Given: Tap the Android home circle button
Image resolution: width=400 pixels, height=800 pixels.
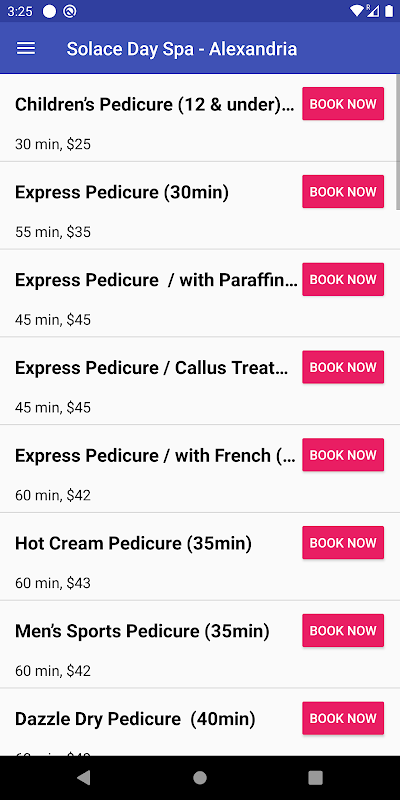Looking at the screenshot, I should pos(200,778).
